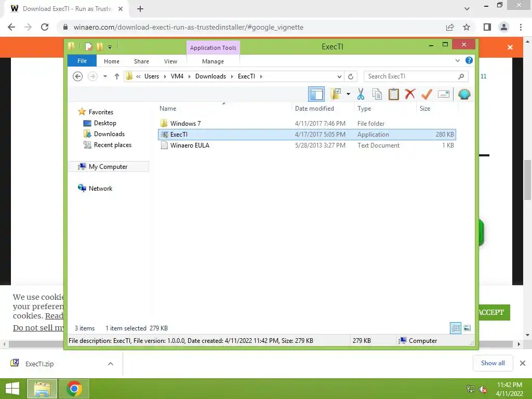Image resolution: width=532 pixels, height=399 pixels.
Task: Click the orange checkmark Properties icon
Action: pyautogui.click(x=427, y=94)
